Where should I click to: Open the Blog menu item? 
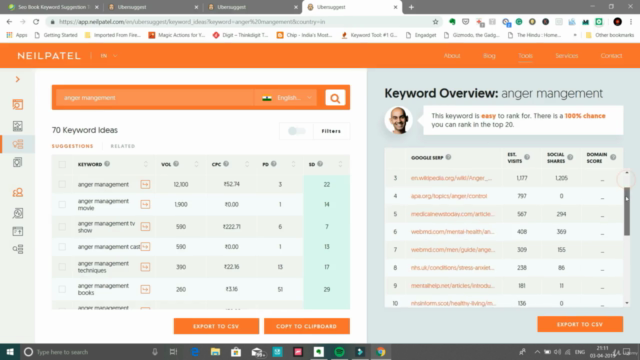pos(489,56)
